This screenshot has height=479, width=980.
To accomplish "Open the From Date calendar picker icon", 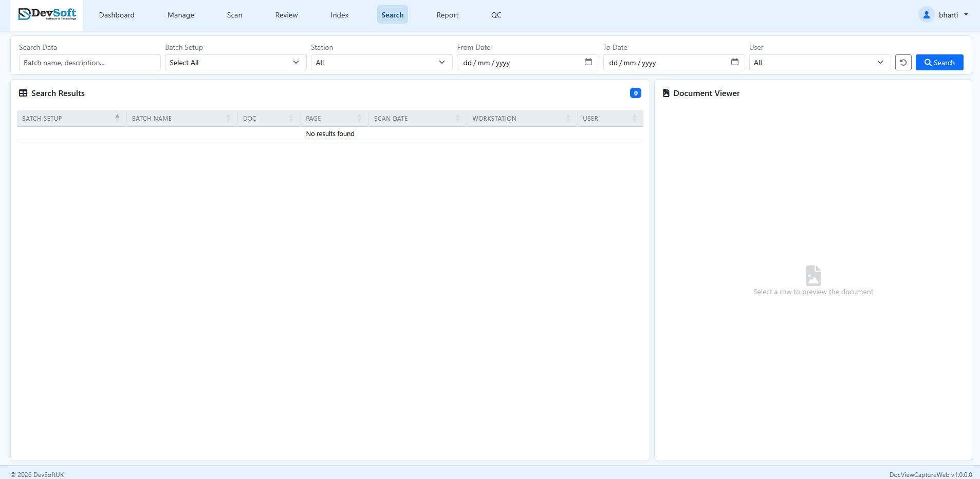I will click(x=588, y=62).
